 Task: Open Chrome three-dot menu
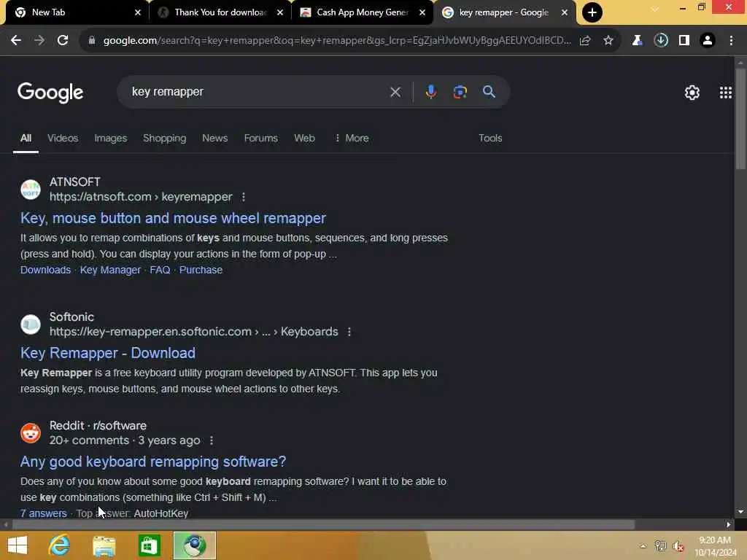[731, 41]
